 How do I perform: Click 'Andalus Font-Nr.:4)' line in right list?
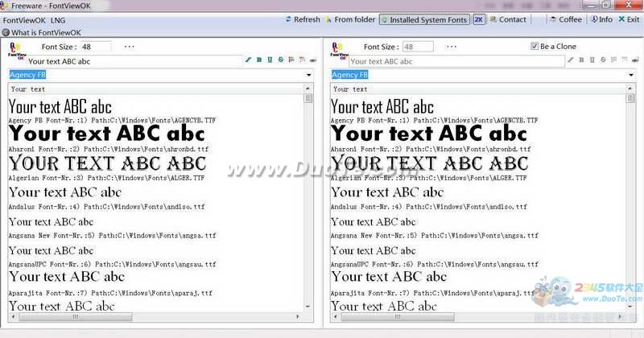(429, 207)
